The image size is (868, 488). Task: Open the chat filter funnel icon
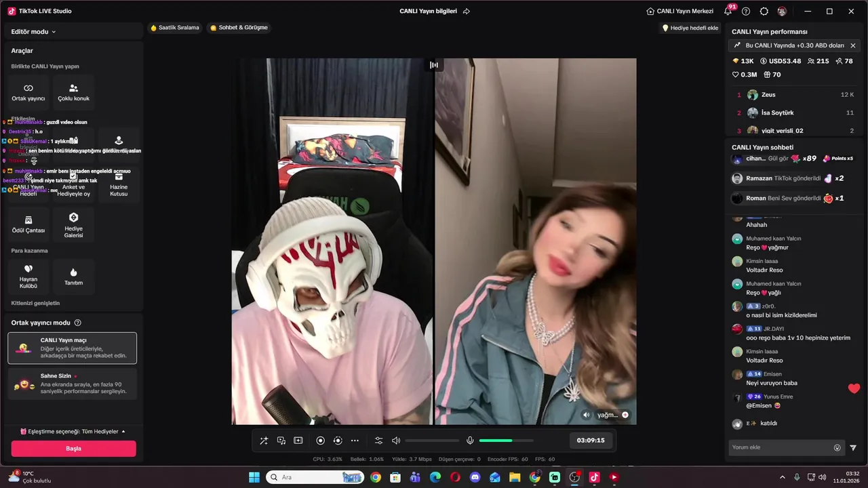click(x=853, y=447)
